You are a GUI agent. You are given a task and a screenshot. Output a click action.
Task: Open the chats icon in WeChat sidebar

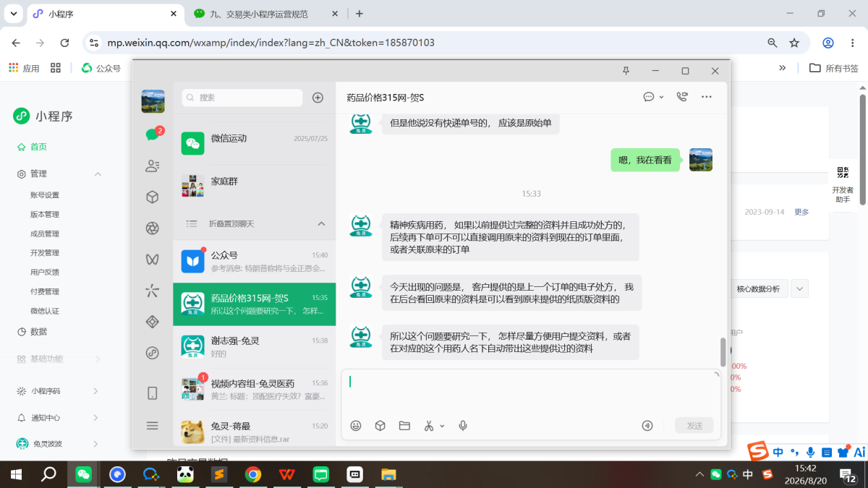coord(152,134)
